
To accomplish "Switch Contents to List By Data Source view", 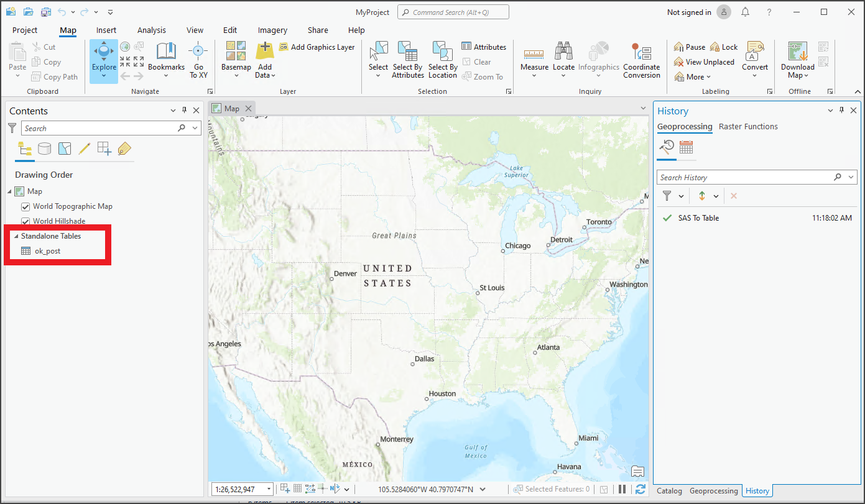I will coord(44,149).
